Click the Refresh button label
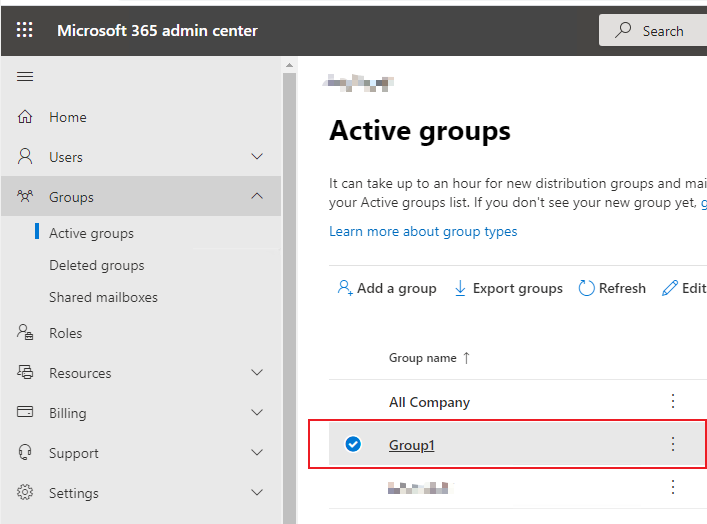Screen dimensions: 707x524 tap(622, 288)
